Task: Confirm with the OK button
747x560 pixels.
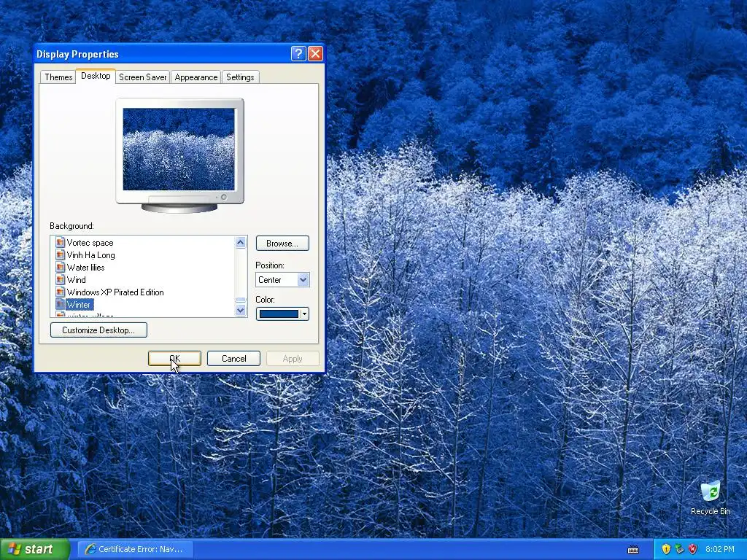Action: 174,359
